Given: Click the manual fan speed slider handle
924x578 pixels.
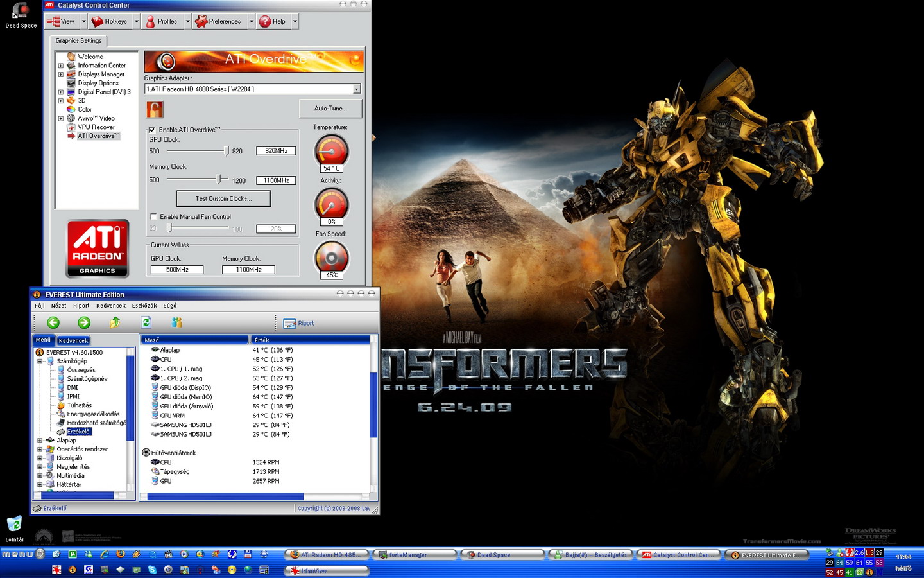Looking at the screenshot, I should click(x=169, y=228).
